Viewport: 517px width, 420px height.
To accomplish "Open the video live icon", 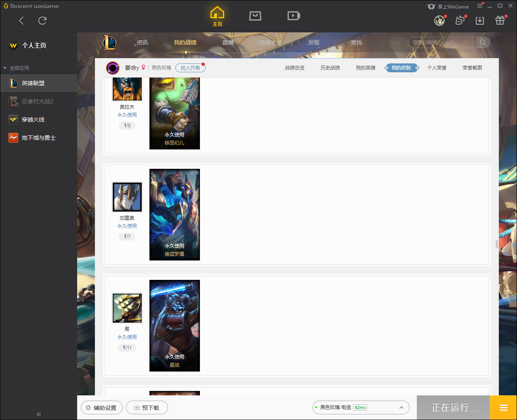I will coord(294,16).
